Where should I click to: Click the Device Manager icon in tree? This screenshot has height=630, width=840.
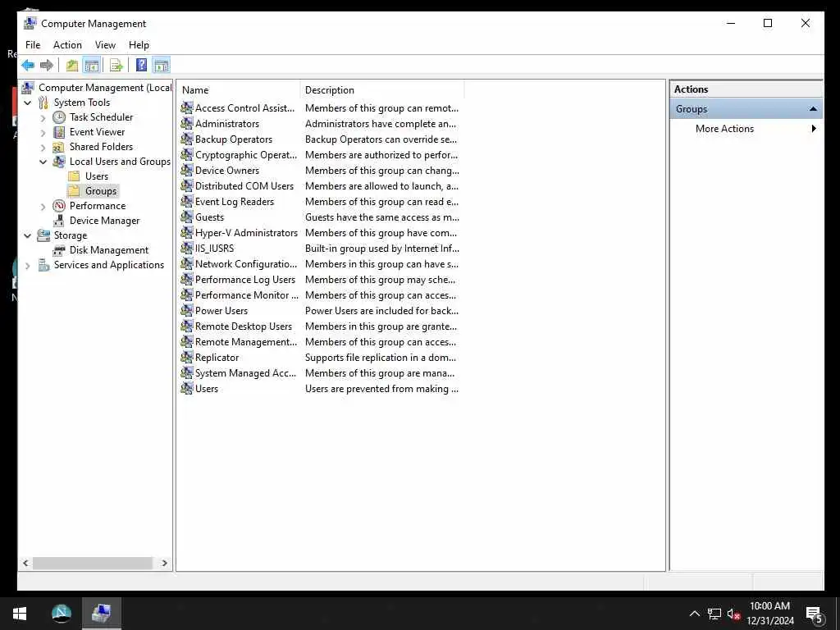coord(59,221)
